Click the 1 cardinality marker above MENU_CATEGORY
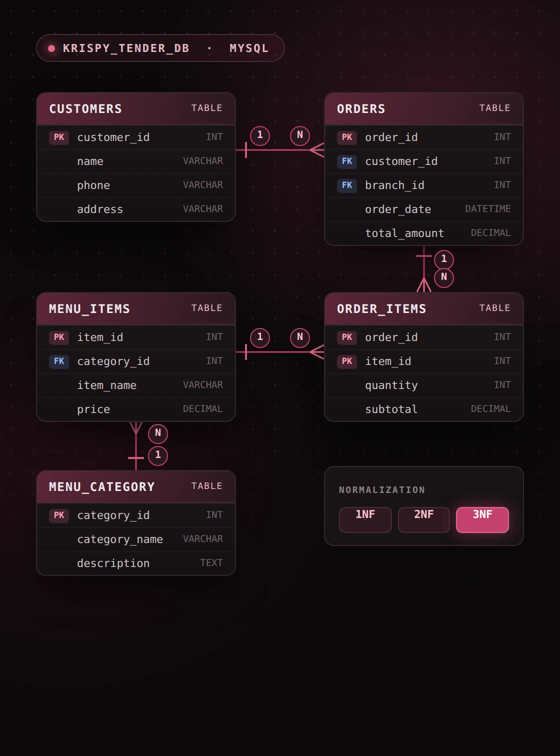Viewport: 560px width, 756px height. 158,455
